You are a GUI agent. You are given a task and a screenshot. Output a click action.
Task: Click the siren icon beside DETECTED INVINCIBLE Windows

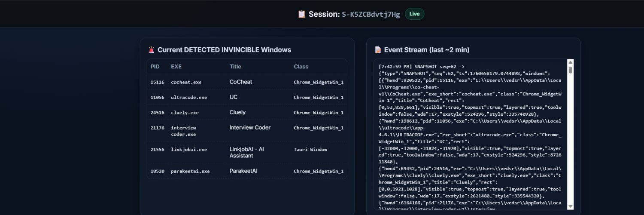(x=151, y=50)
